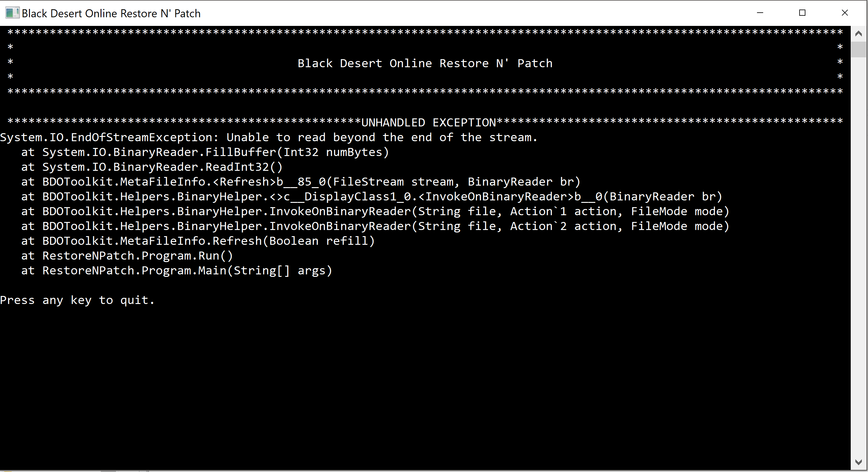
Task: Click the System.IO.EndOfStreamException error message line
Action: click(269, 137)
